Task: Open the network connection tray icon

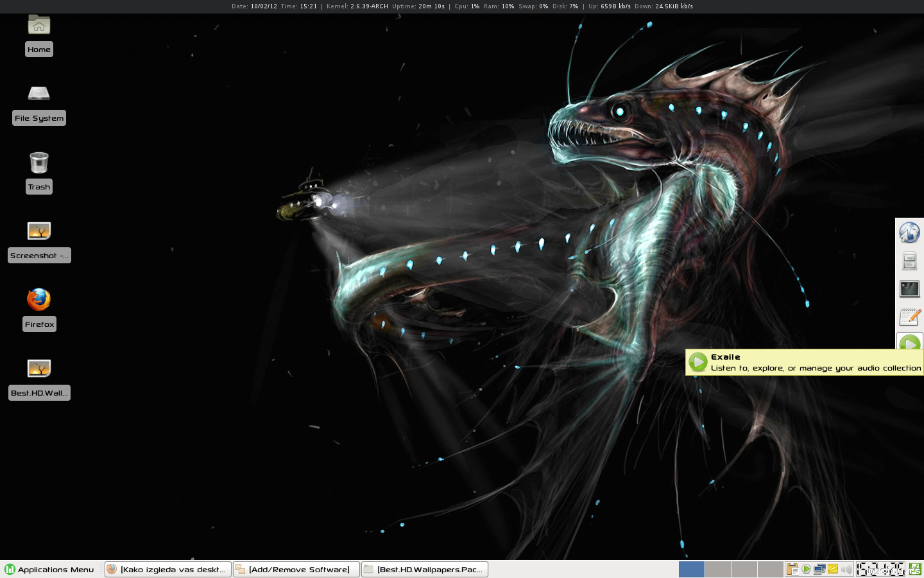Action: click(x=819, y=570)
